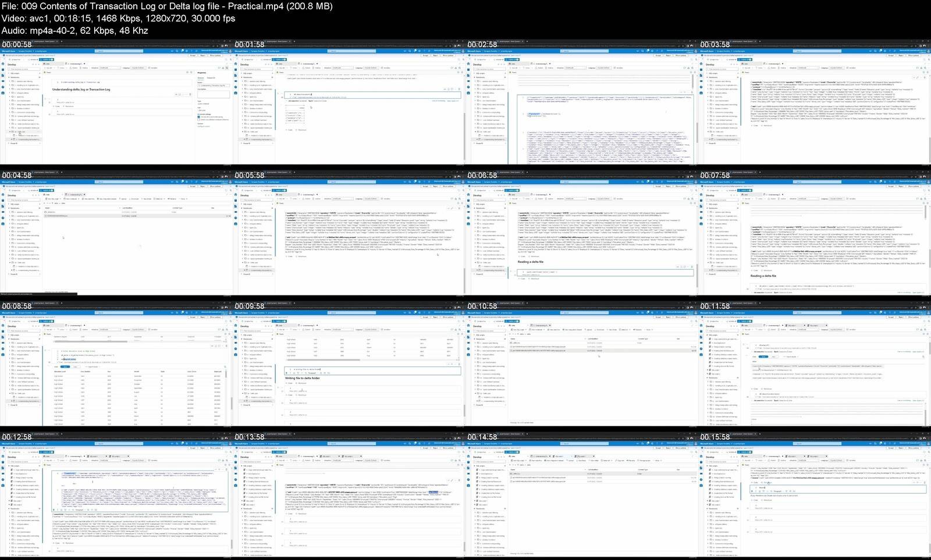This screenshot has height=560, width=931.
Task: Pick the 00:12:58 preview frame
Action: pos(116,495)
